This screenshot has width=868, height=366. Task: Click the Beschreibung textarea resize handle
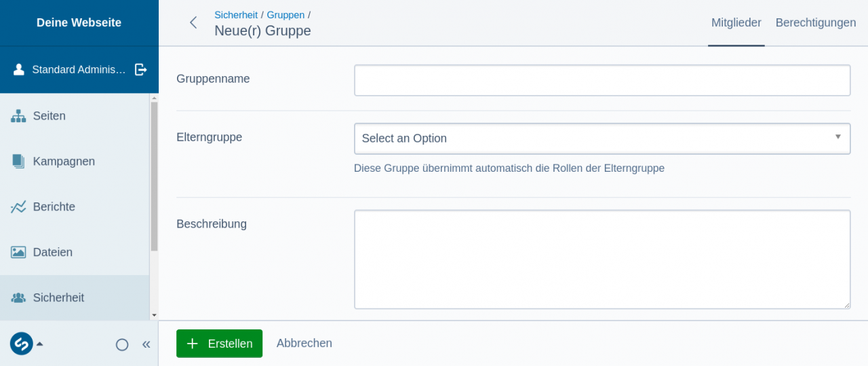(846, 306)
